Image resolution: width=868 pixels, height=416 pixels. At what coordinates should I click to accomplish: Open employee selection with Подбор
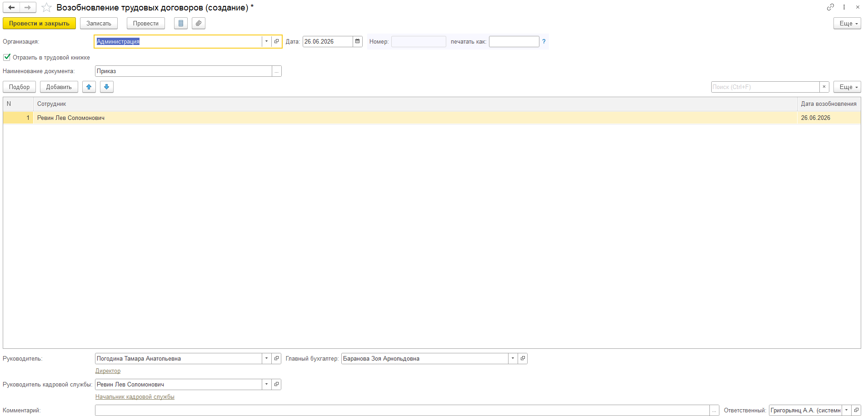(x=19, y=87)
